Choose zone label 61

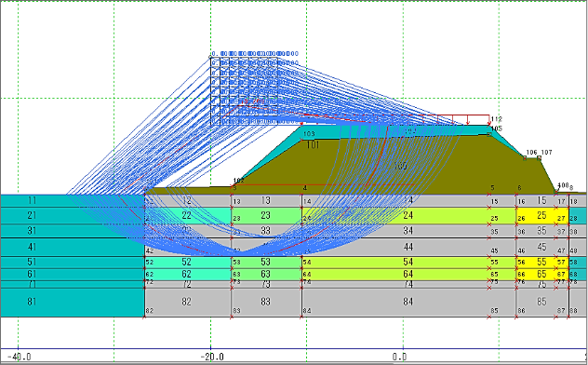(32, 275)
